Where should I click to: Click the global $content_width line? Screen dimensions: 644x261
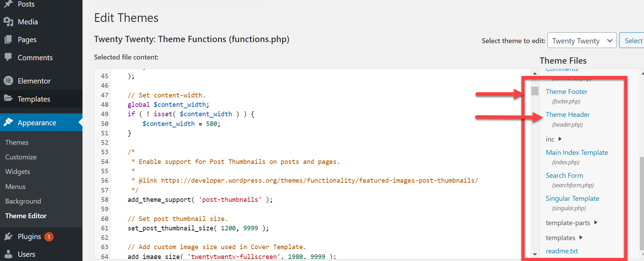168,104
